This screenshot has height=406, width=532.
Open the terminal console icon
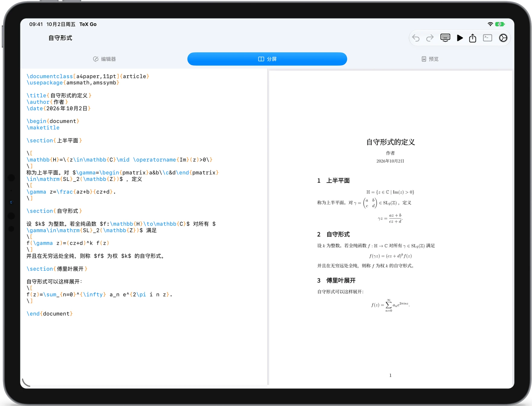click(488, 38)
